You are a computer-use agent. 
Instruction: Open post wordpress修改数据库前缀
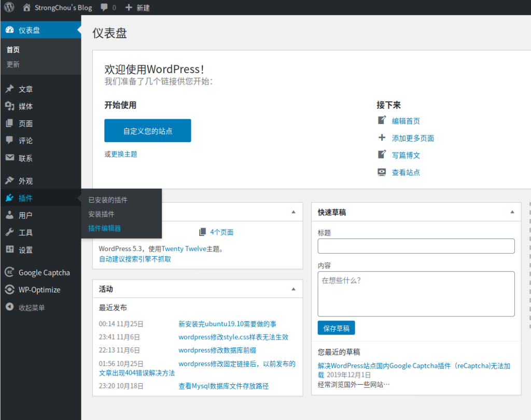pos(217,350)
